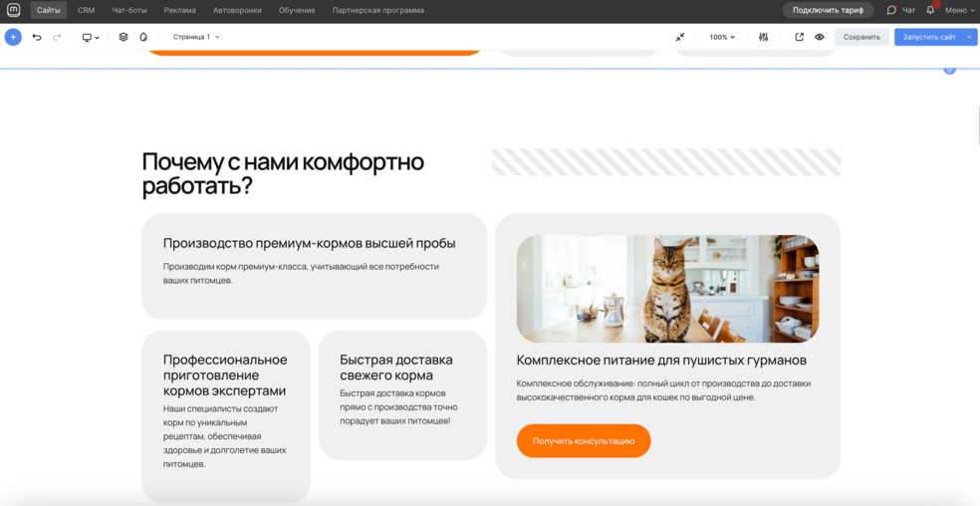Open the Страница 1 page dropdown
Viewport: 980px width, 506px height.
click(196, 37)
